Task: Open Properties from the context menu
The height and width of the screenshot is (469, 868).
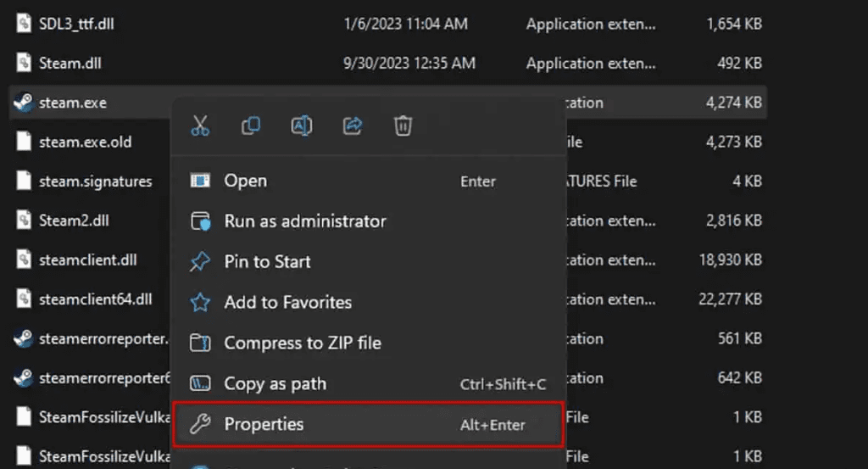Action: (264, 425)
